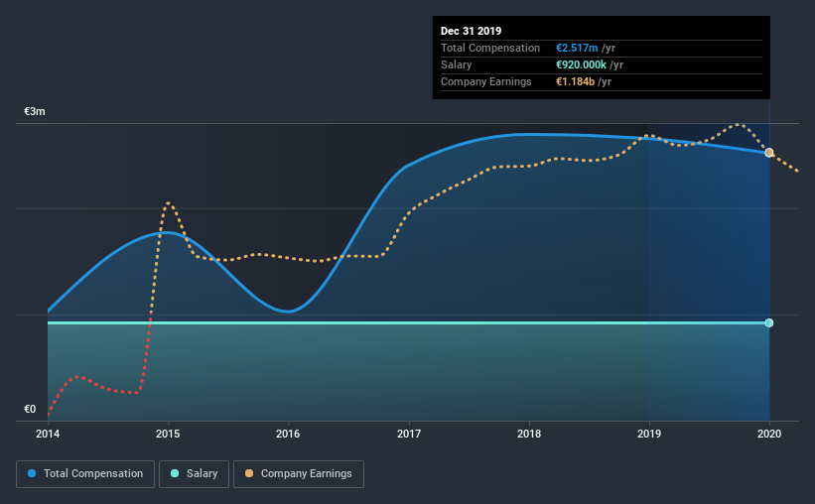Toggle the Salary legend button

click(194, 474)
